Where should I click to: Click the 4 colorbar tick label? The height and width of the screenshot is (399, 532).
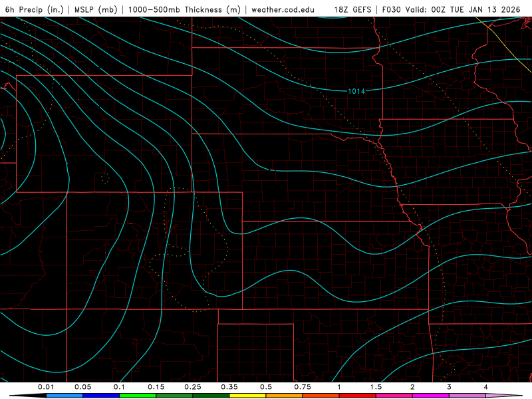486,387
